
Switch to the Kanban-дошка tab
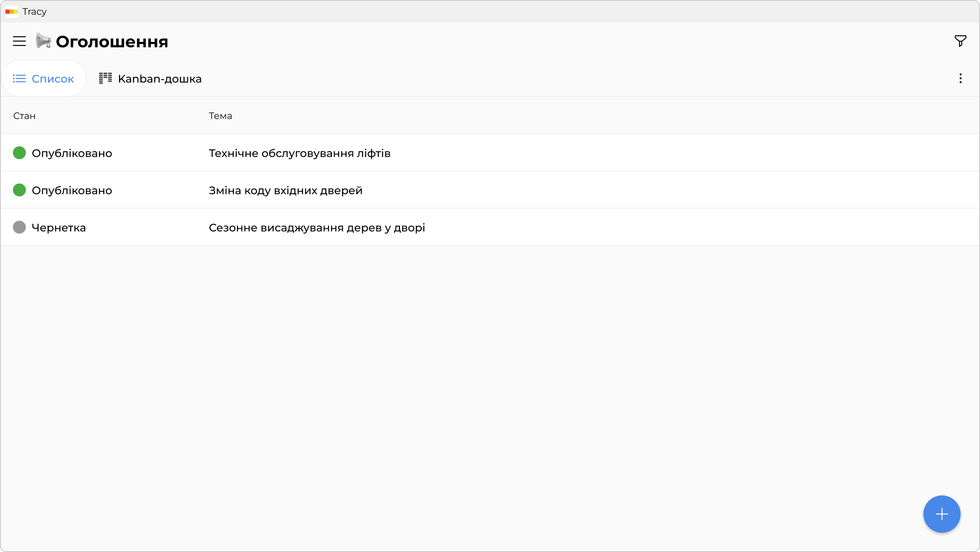pyautogui.click(x=150, y=79)
